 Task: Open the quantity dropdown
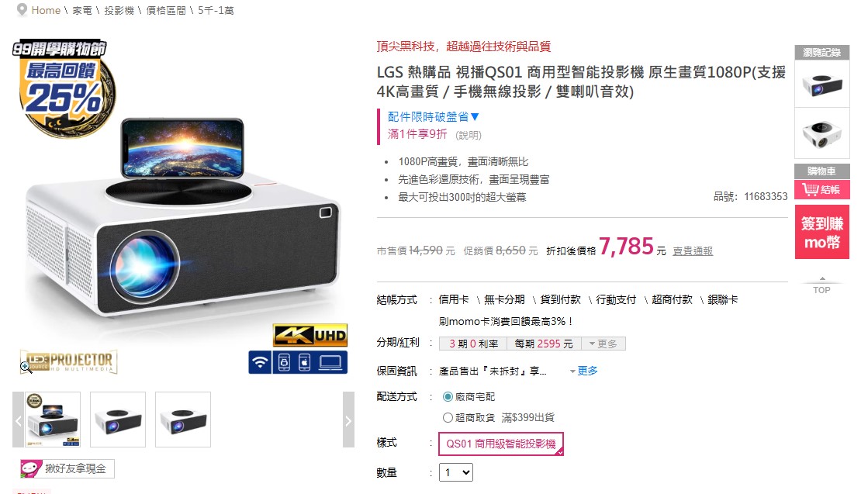click(456, 472)
